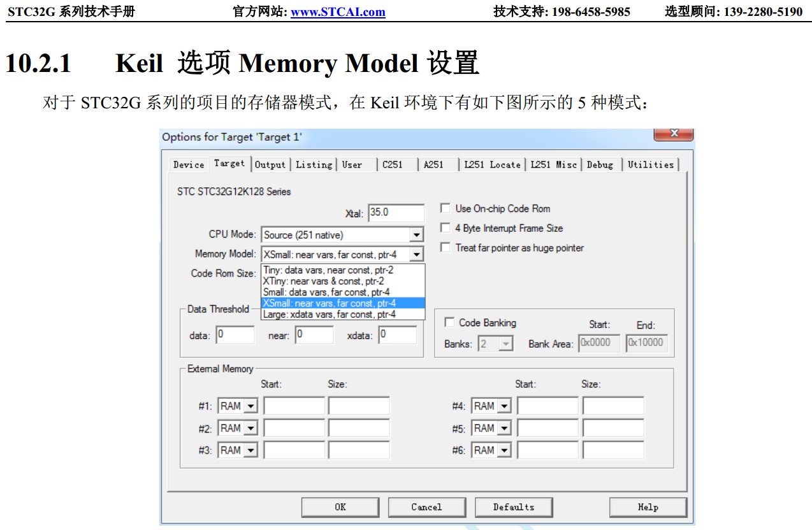Image resolution: width=812 pixels, height=530 pixels.
Task: Toggle 4 Byte Interrupt Frame Size
Action: click(x=446, y=228)
